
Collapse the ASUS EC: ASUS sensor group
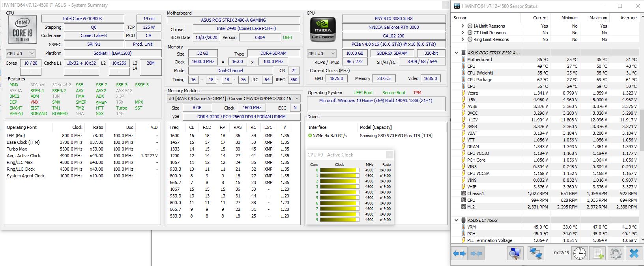coord(457,220)
